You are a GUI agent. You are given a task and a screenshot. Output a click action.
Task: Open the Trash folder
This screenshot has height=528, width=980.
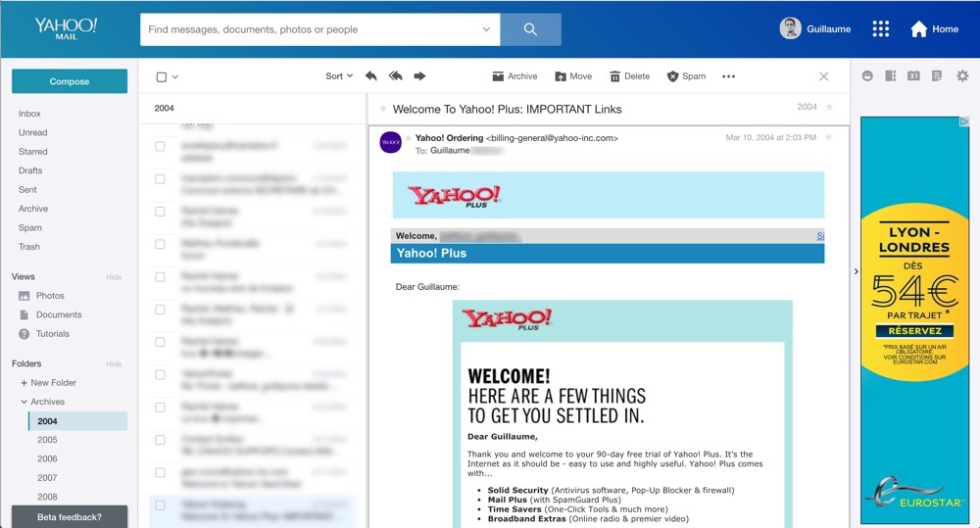(x=28, y=246)
